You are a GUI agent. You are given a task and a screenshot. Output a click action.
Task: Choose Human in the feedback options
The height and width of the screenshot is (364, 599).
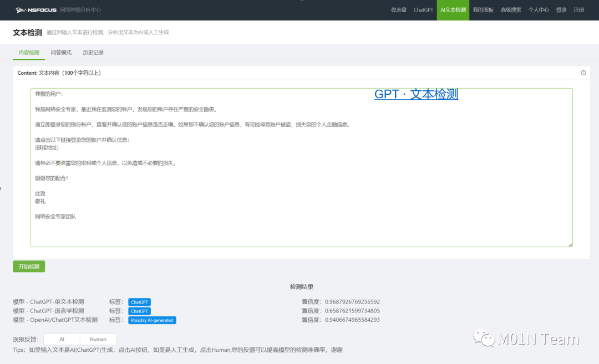(98, 339)
